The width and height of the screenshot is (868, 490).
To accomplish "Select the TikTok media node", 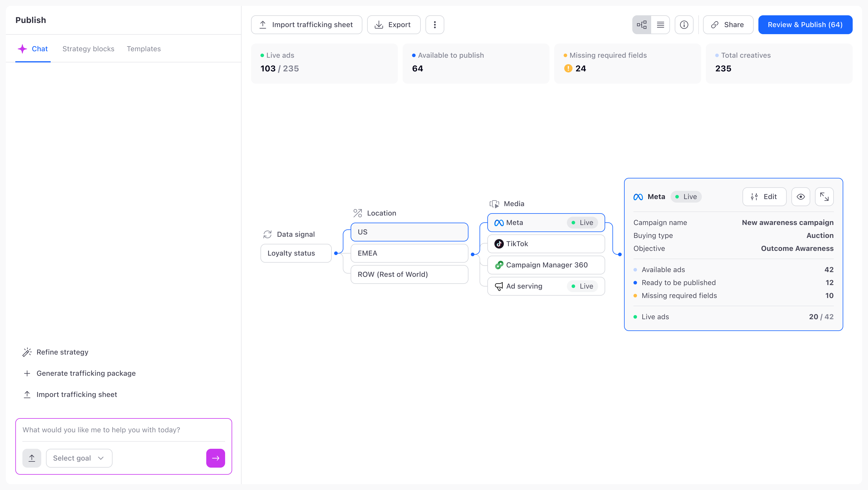I will coord(546,244).
